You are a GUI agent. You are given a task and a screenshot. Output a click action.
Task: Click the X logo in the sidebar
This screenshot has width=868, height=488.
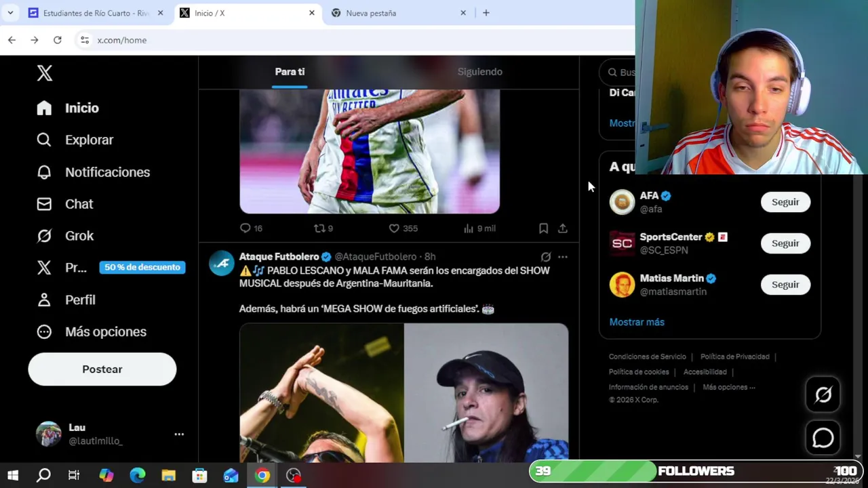pyautogui.click(x=45, y=73)
